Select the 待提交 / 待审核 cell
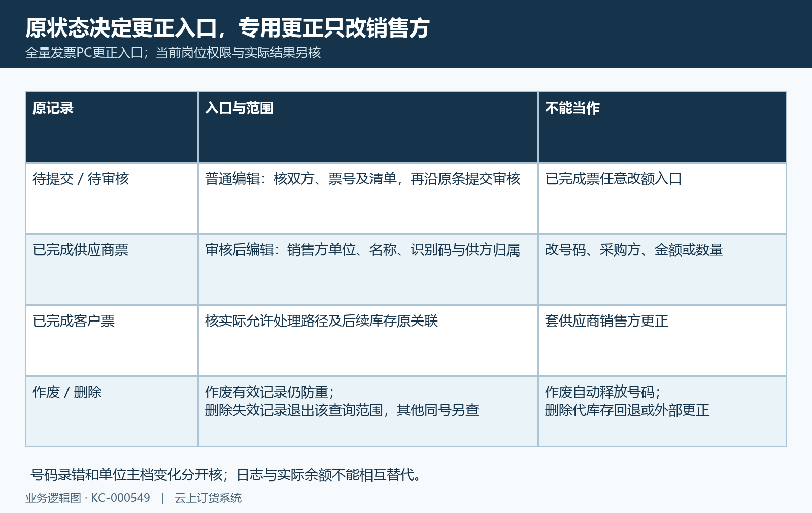Image resolution: width=812 pixels, height=513 pixels. (x=112, y=198)
